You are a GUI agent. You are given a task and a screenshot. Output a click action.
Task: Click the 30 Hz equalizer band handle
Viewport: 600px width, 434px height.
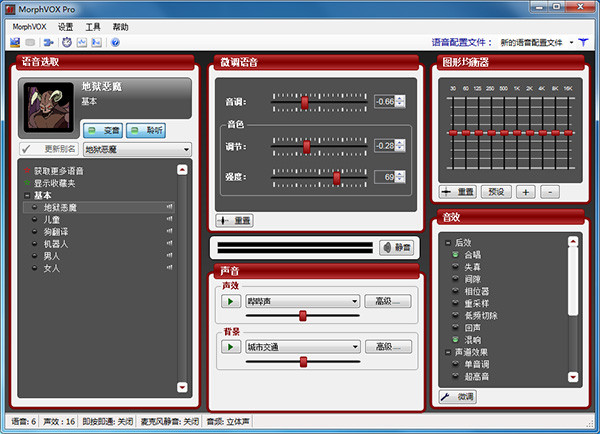point(453,133)
